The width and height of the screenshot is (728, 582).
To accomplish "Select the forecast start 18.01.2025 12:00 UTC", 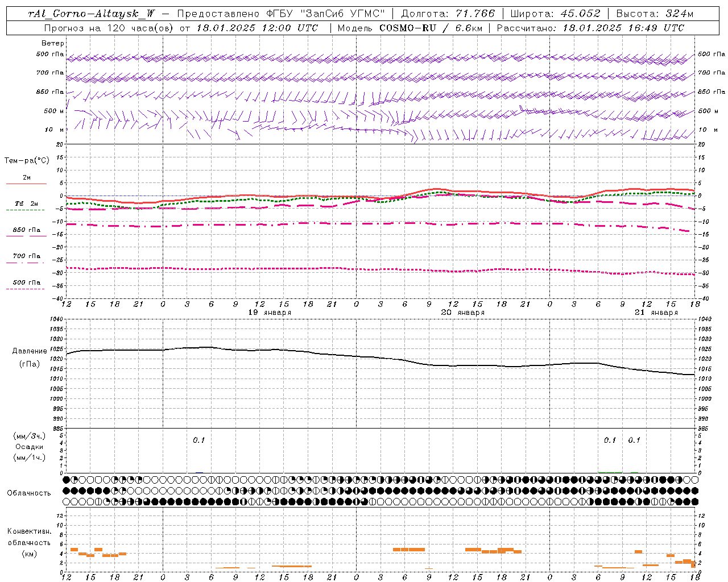I will [x=257, y=28].
